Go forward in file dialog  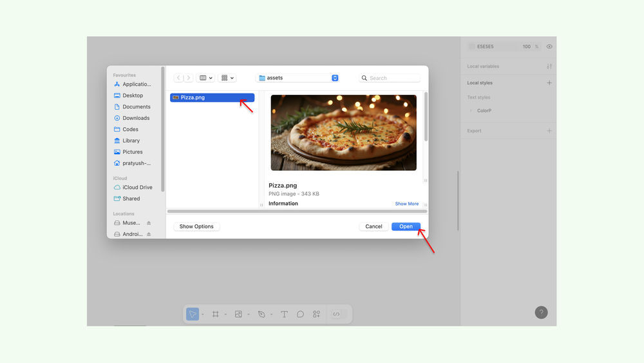tap(188, 78)
